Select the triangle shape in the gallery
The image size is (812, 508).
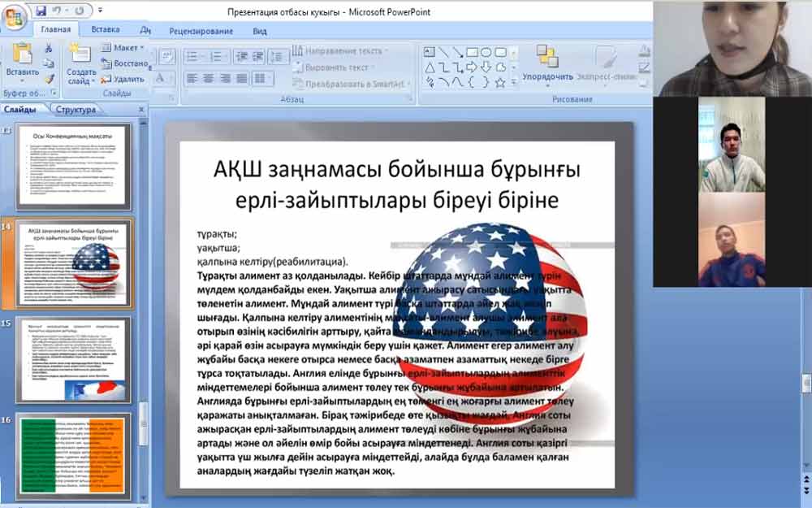430,67
